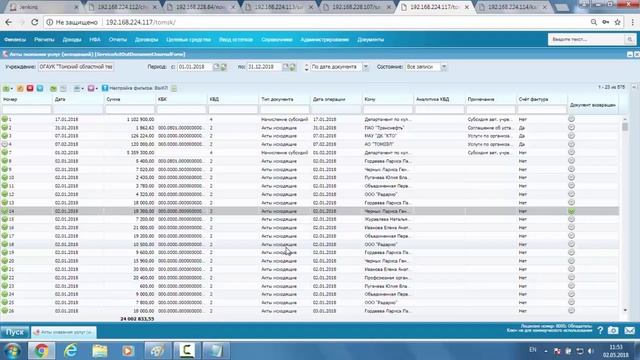Open Google Chrome from Windows taskbar

tap(41, 351)
